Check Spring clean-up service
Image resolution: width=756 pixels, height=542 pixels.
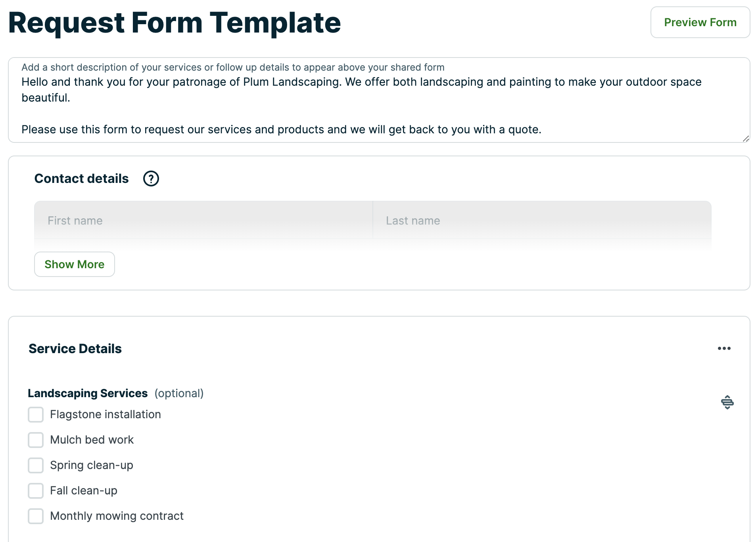(36, 465)
